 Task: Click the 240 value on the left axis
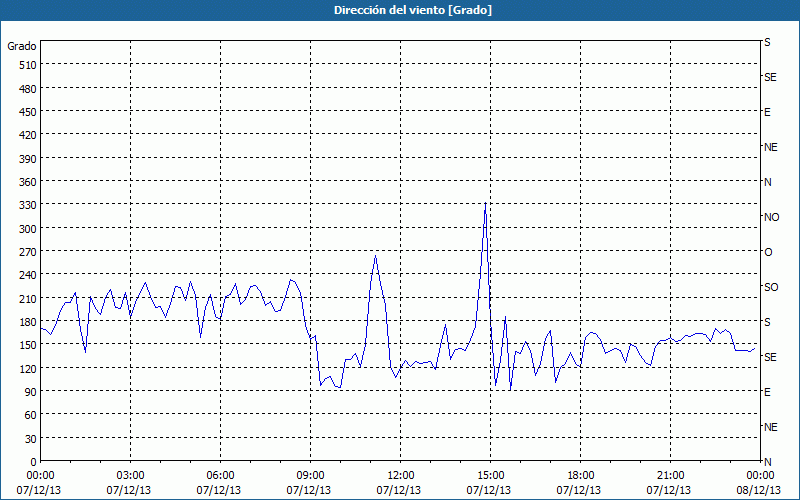click(28, 275)
